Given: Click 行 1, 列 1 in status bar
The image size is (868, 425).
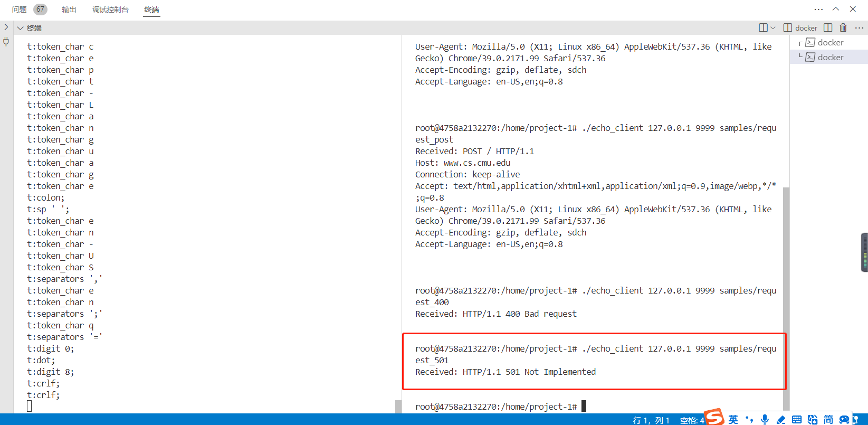Looking at the screenshot, I should [651, 420].
